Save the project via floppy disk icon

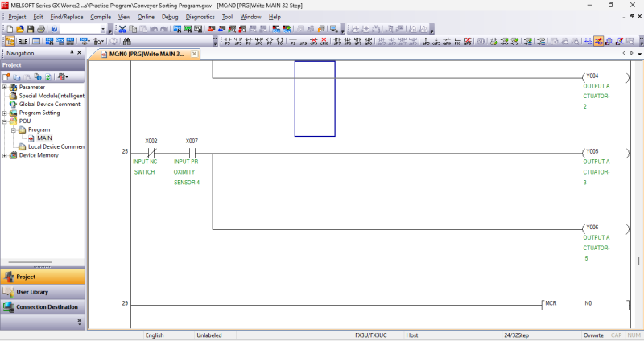[x=30, y=29]
